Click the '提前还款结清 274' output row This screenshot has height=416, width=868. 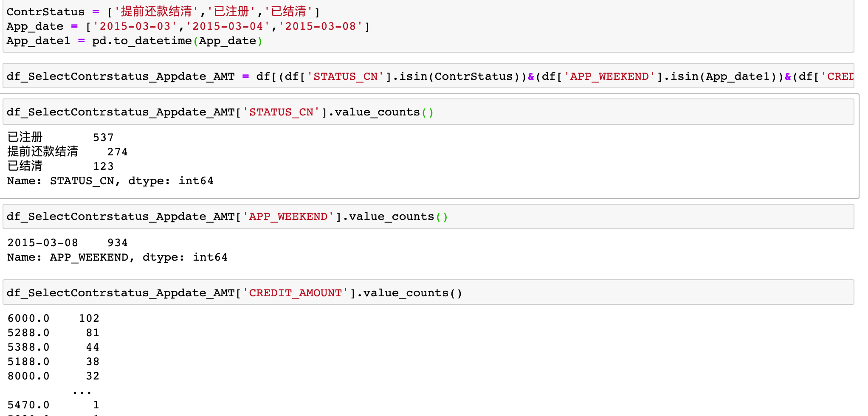(68, 152)
